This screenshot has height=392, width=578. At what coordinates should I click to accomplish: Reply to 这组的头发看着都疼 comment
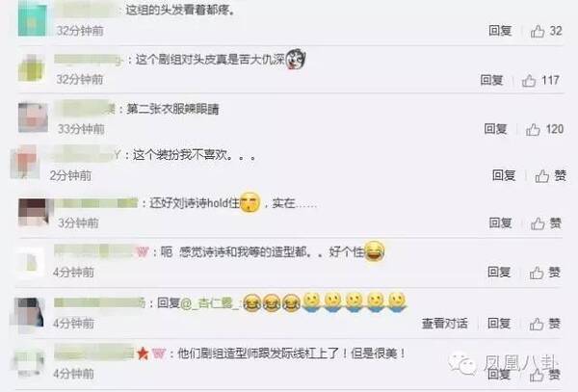click(500, 31)
